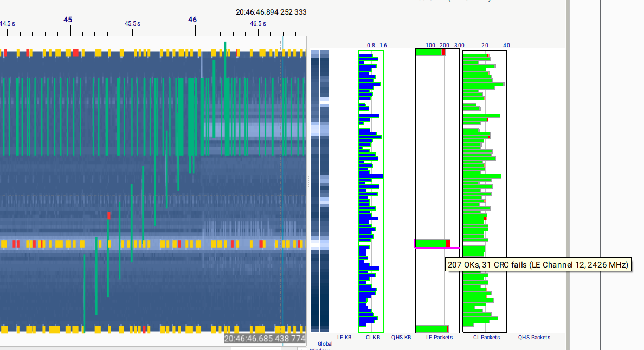Click the topmost LE Packets bar
Image resolution: width=644 pixels, height=350 pixels.
430,52
